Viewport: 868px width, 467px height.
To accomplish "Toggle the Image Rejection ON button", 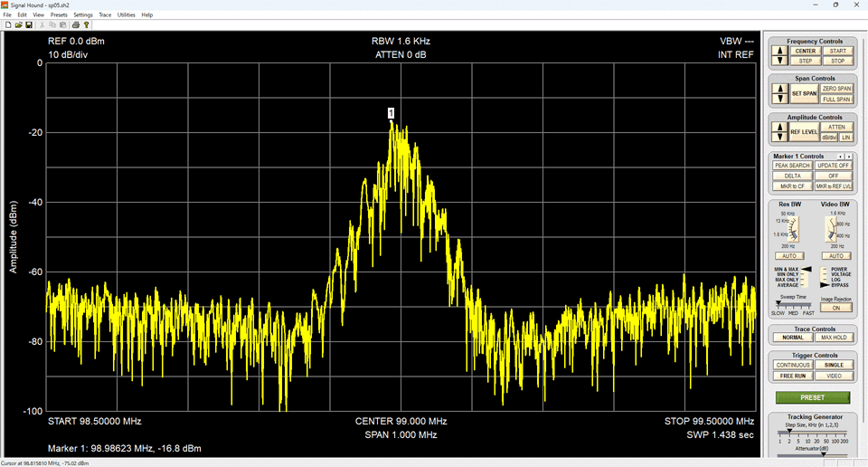I will click(836, 308).
